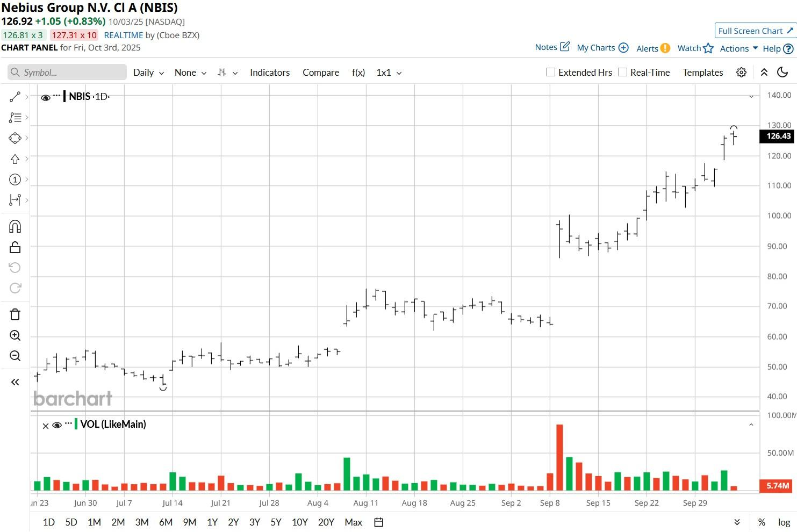The width and height of the screenshot is (797, 532).
Task: Collapse the main chart pane chevron
Action: tap(751, 97)
